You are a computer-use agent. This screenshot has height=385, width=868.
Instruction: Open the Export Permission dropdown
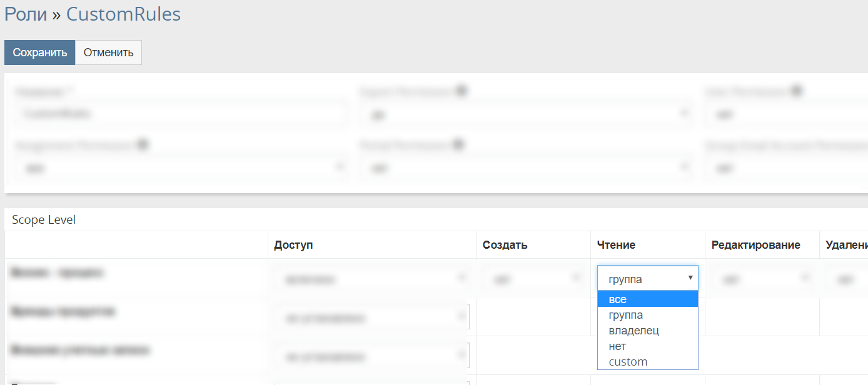pos(525,114)
